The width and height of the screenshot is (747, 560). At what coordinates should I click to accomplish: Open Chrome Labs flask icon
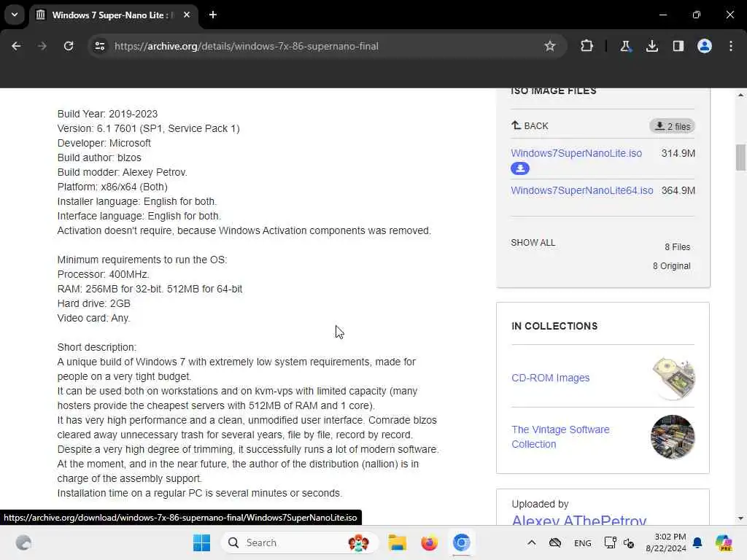coord(625,46)
